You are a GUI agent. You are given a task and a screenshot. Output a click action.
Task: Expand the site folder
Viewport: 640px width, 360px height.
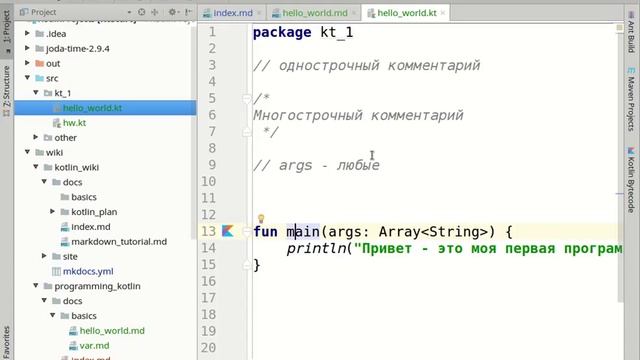(x=44, y=256)
